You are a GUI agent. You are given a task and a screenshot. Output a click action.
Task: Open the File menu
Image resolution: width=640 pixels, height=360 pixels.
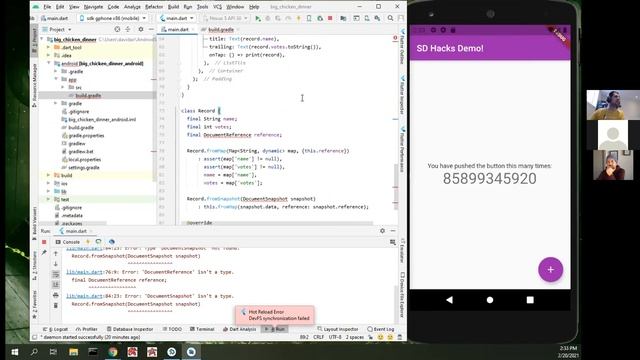(x=47, y=7)
